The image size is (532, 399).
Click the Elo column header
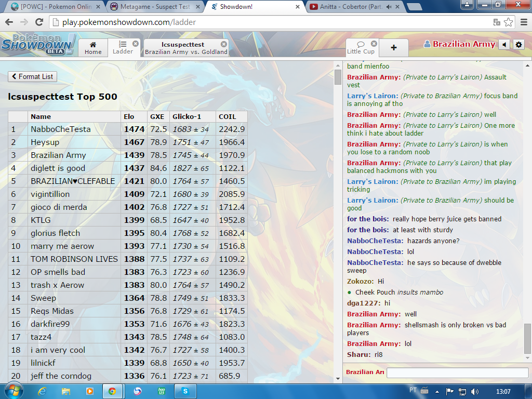pyautogui.click(x=134, y=117)
